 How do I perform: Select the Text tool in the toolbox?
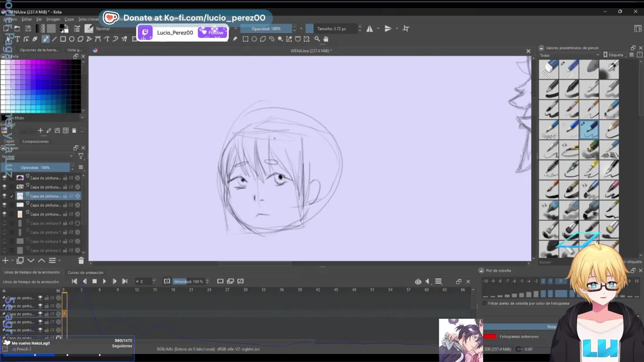[x=18, y=39]
